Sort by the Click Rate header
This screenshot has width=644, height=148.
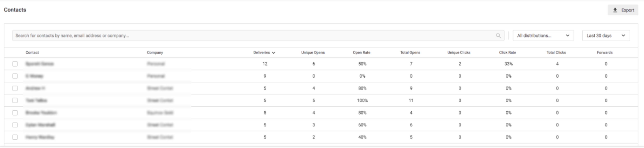[508, 52]
